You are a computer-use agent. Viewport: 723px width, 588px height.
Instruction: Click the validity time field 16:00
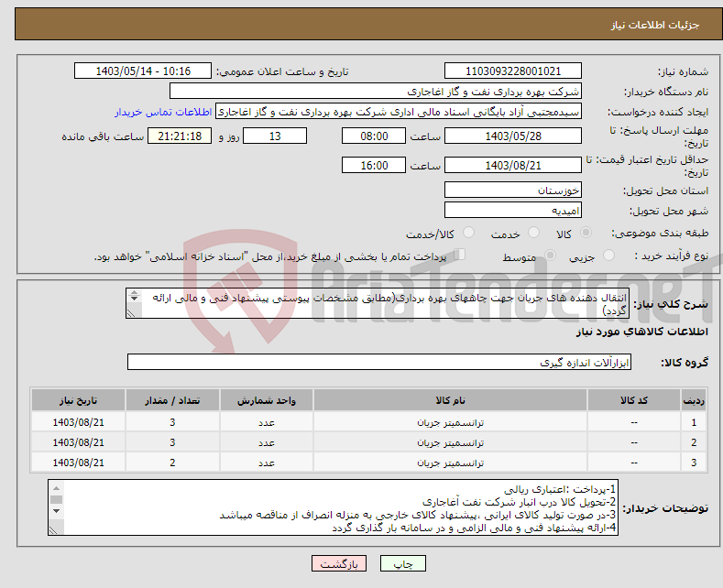coord(374,165)
